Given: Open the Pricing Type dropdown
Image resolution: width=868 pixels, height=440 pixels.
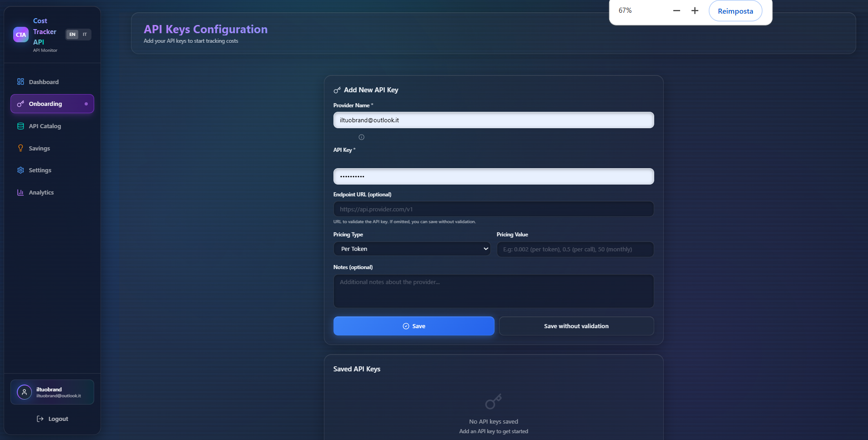Looking at the screenshot, I should tap(411, 249).
